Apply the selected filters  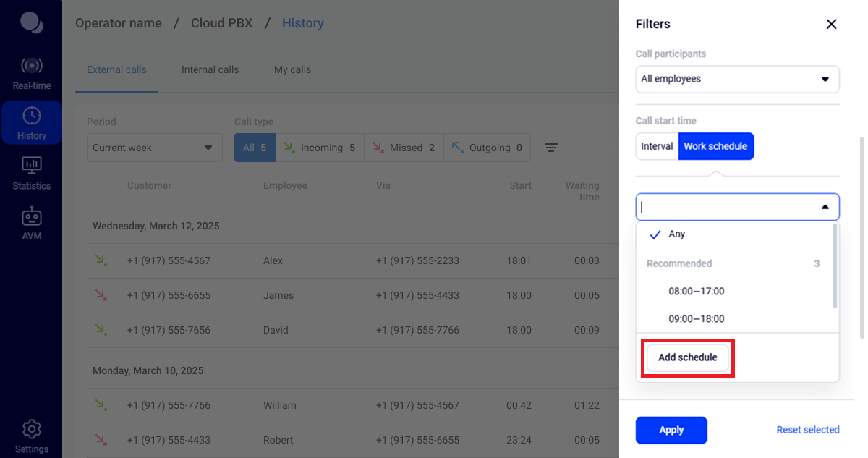pos(671,430)
